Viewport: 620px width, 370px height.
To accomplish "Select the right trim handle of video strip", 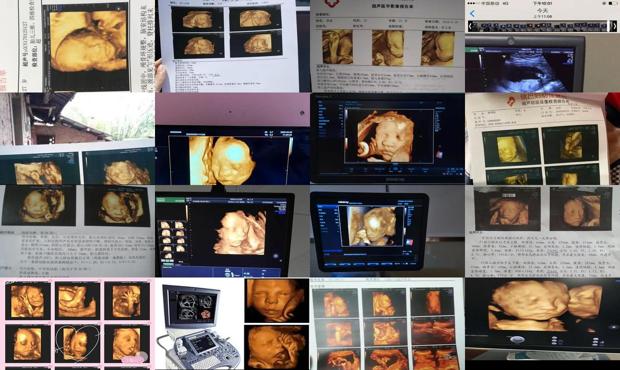I will point(614,26).
